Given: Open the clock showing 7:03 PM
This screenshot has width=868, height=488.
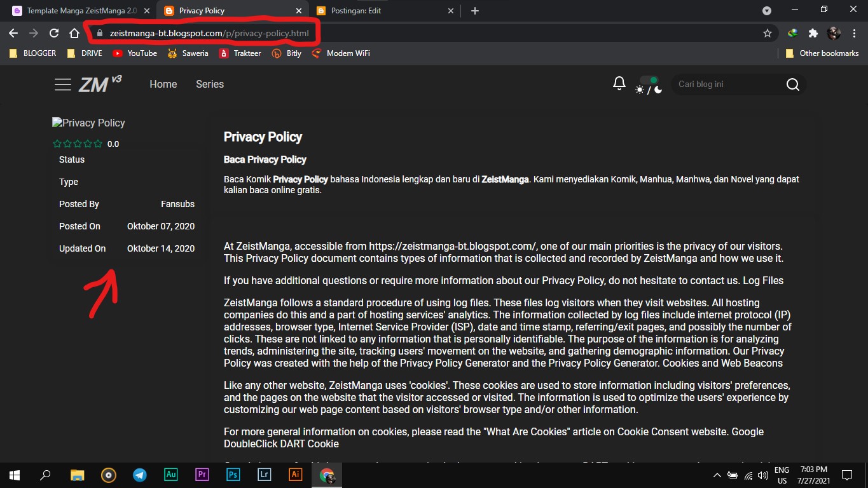Looking at the screenshot, I should point(815,475).
